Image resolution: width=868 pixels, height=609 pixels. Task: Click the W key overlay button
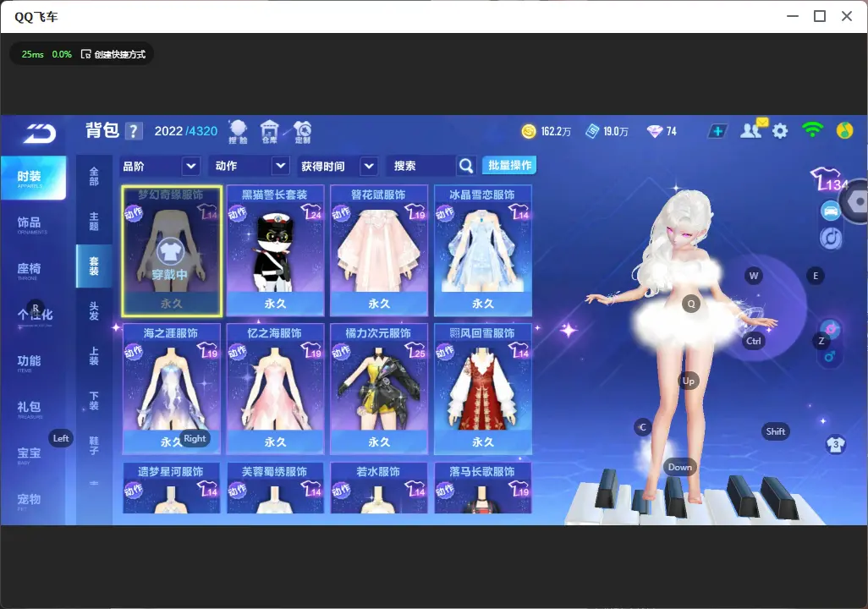(x=754, y=276)
